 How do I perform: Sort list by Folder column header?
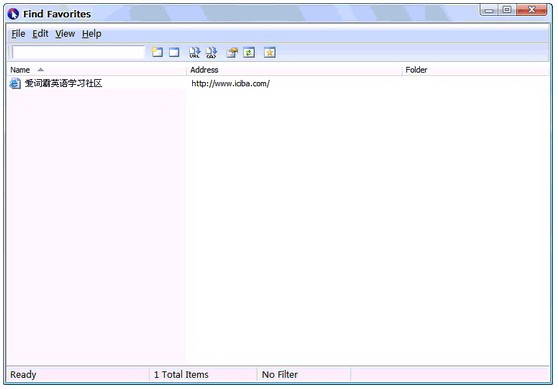pos(475,70)
